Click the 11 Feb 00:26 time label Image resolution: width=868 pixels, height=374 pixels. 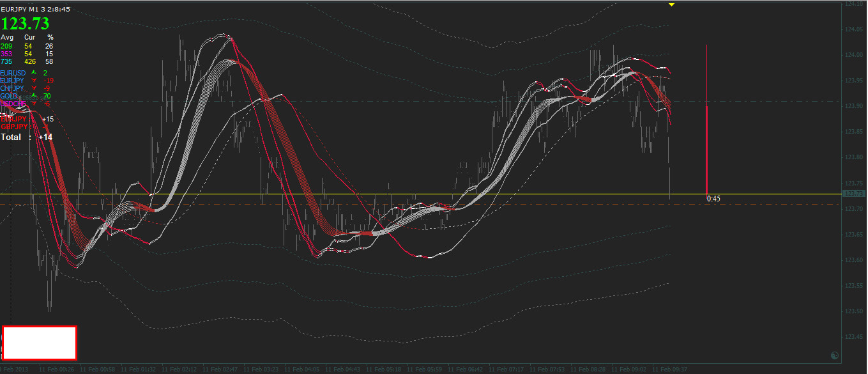[57, 369]
